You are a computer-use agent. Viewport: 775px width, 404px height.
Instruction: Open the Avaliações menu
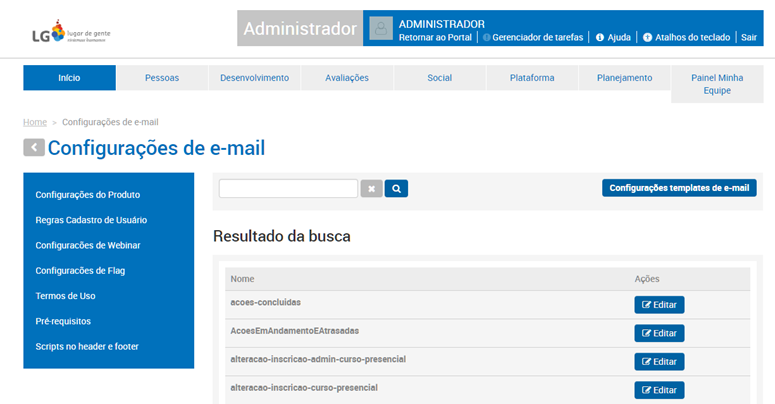tap(347, 78)
